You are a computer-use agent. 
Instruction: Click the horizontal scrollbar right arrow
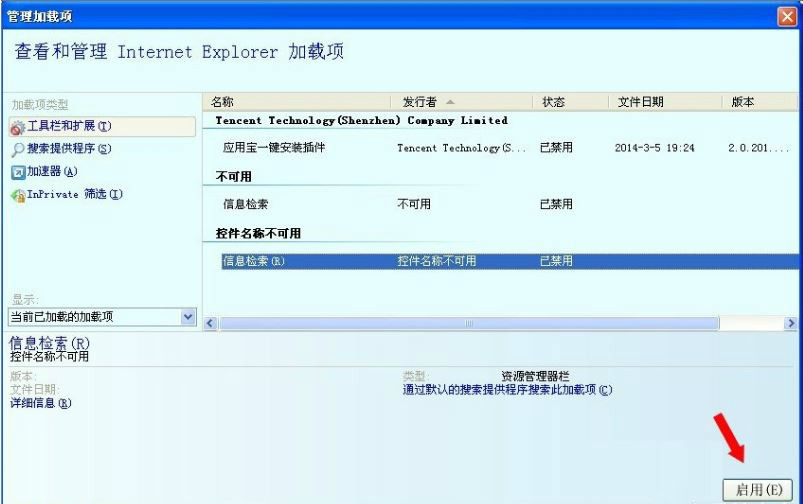point(791,323)
